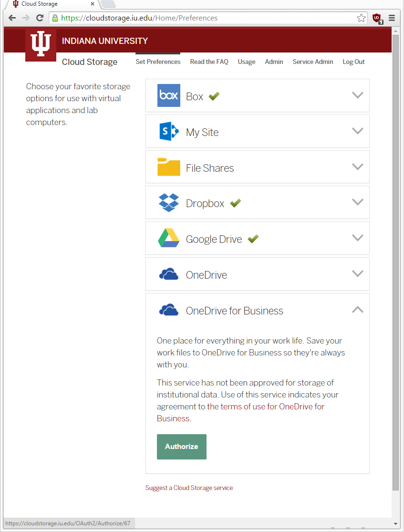
Task: Expand the OneDrive panel chevron
Action: point(358,273)
